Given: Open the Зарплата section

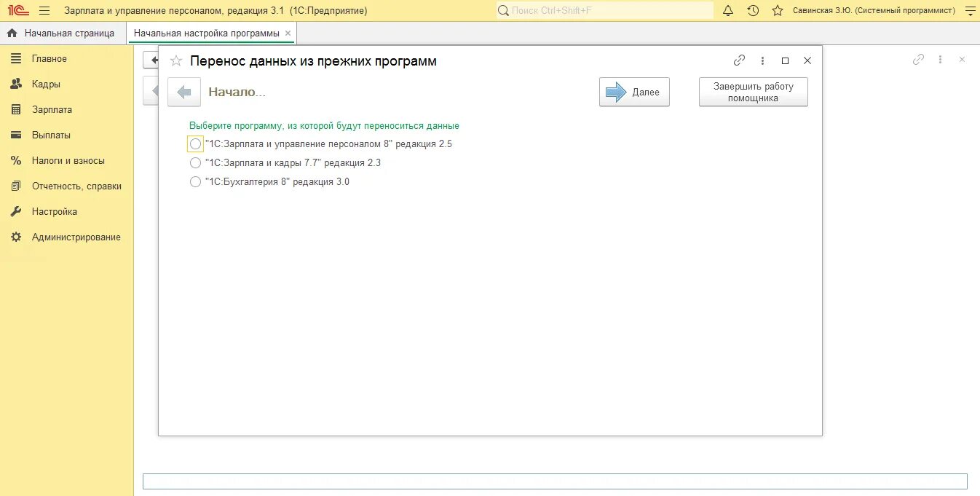Looking at the screenshot, I should tap(52, 109).
